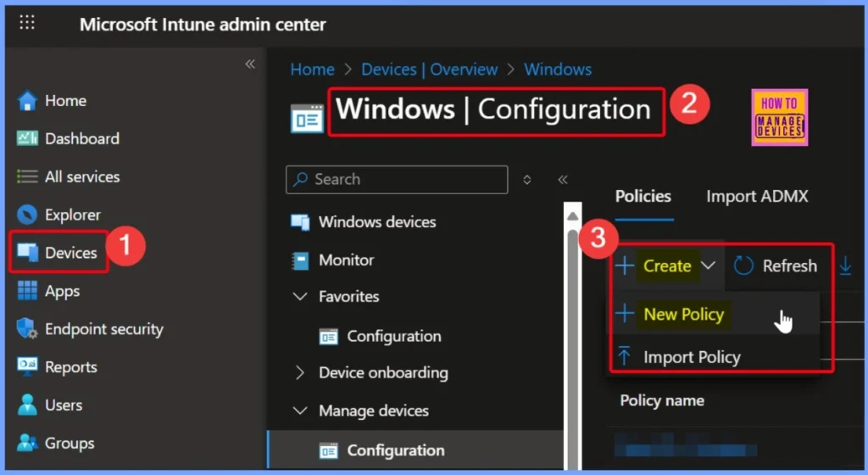Open the app launcher grid icon
868x475 pixels.
click(x=26, y=23)
